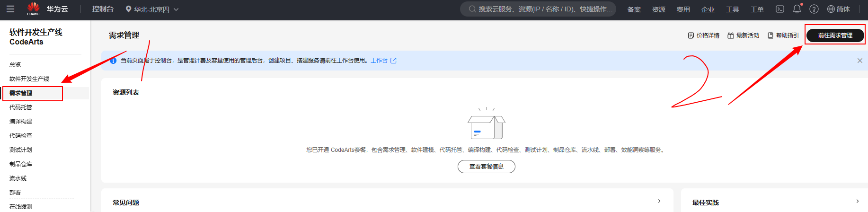Select 代码托管 in the sidebar
Image resolution: width=868 pixels, height=212 pixels.
21,107
